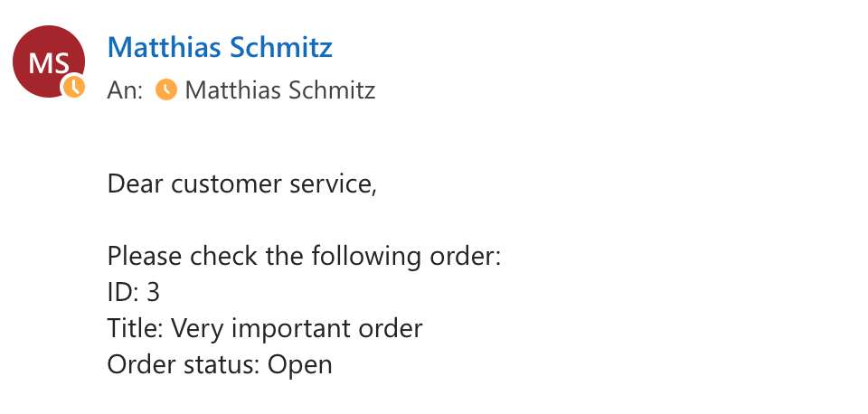Screen dimensions: 868x414
Task: Click the 'Dear customer service,' greeting line
Action: [242, 183]
